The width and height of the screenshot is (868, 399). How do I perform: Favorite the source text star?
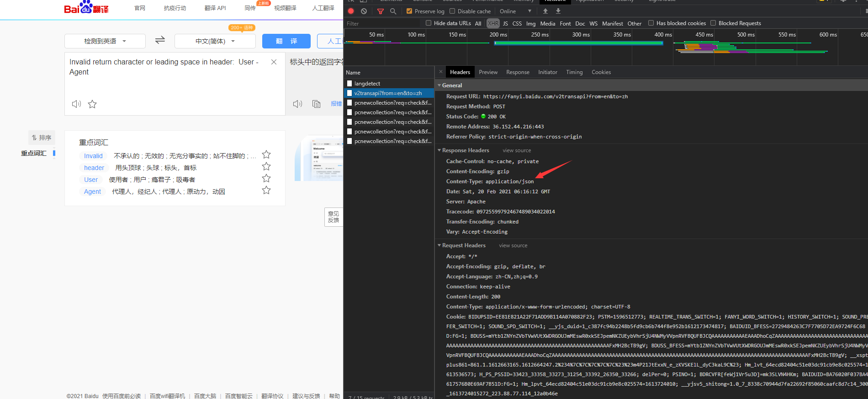(x=92, y=104)
